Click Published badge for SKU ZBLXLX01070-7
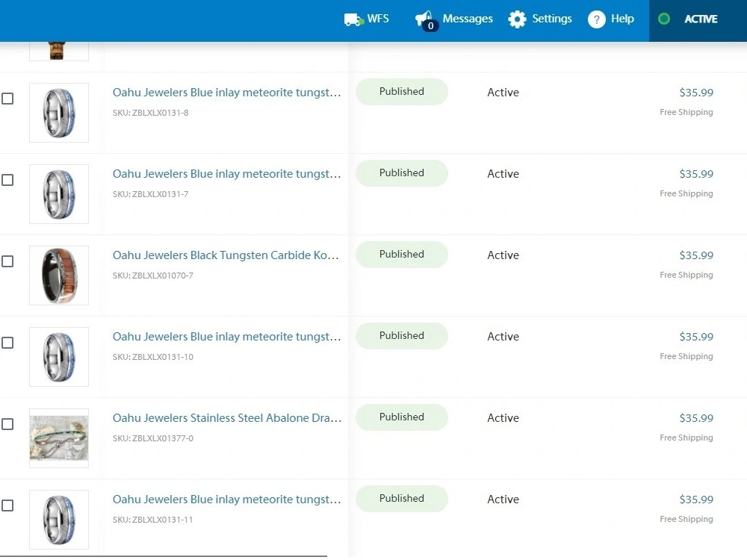The height and width of the screenshot is (560, 747). [x=402, y=255]
